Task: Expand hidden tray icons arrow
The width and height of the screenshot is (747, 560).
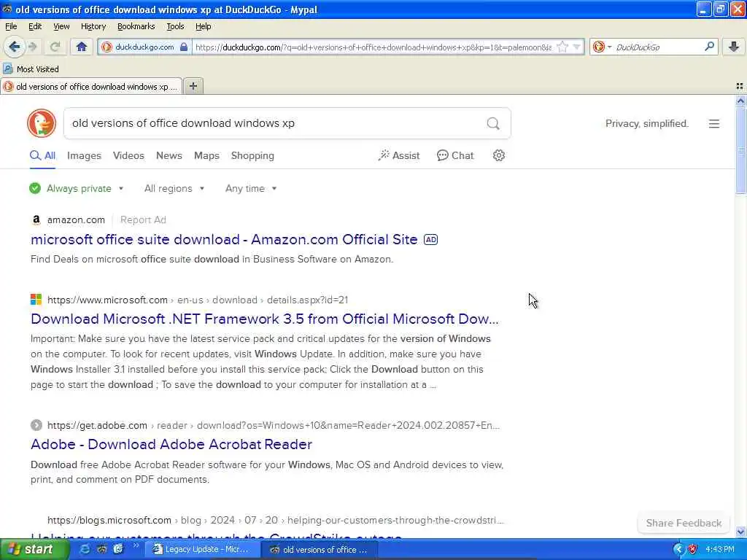Action: (678, 550)
